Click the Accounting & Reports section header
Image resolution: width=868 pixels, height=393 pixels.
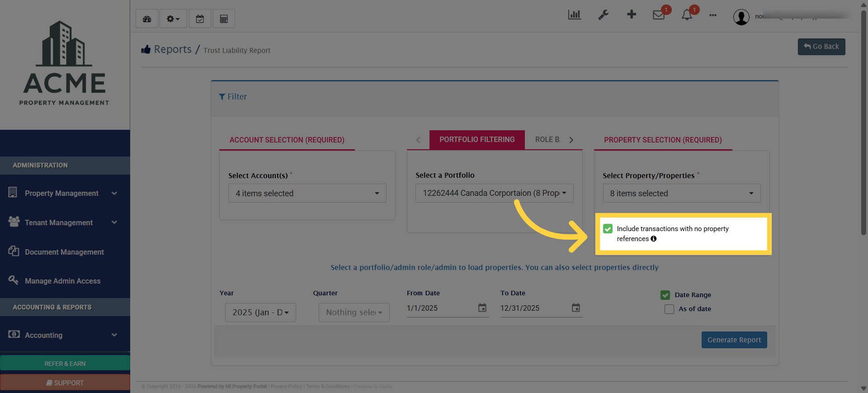pyautogui.click(x=65, y=307)
